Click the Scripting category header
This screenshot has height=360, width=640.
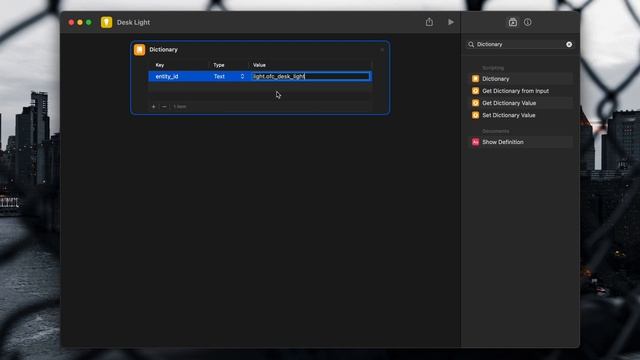point(493,68)
